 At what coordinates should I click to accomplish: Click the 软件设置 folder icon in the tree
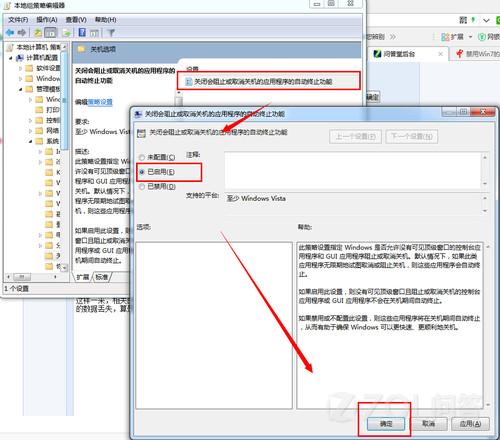29,68
